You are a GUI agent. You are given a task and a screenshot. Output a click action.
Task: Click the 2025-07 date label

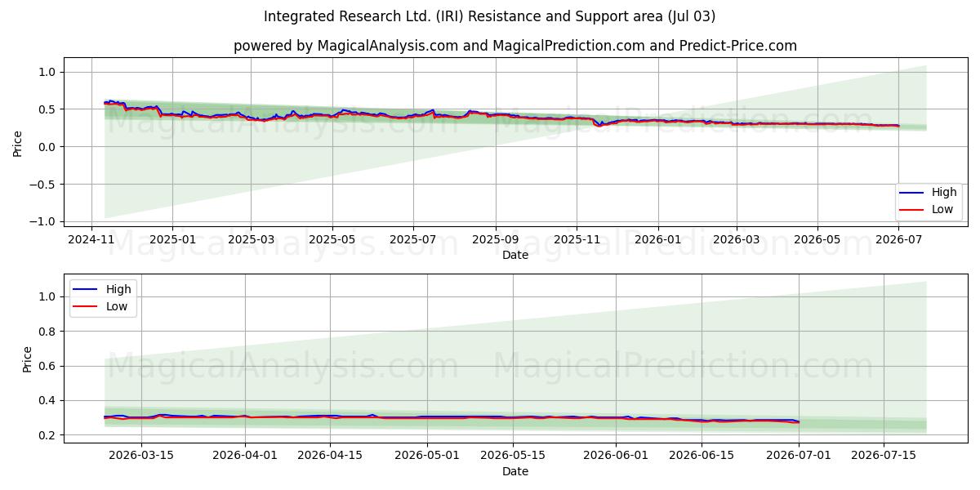click(413, 239)
